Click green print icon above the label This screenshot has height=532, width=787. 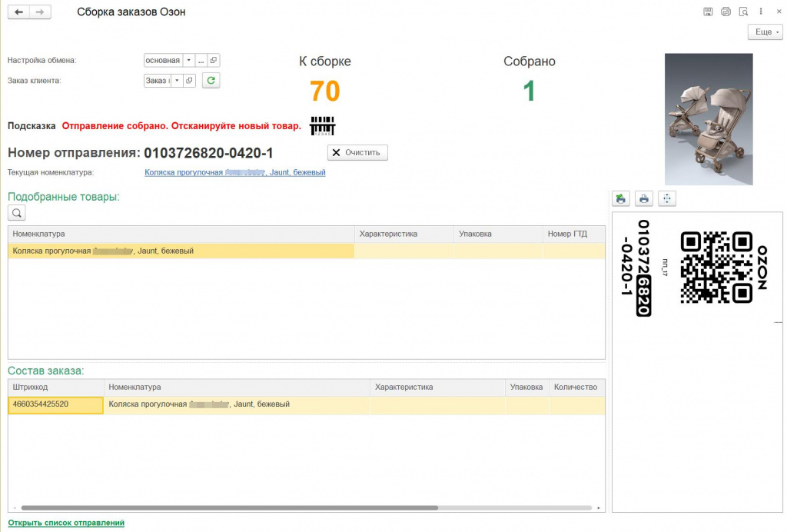621,199
